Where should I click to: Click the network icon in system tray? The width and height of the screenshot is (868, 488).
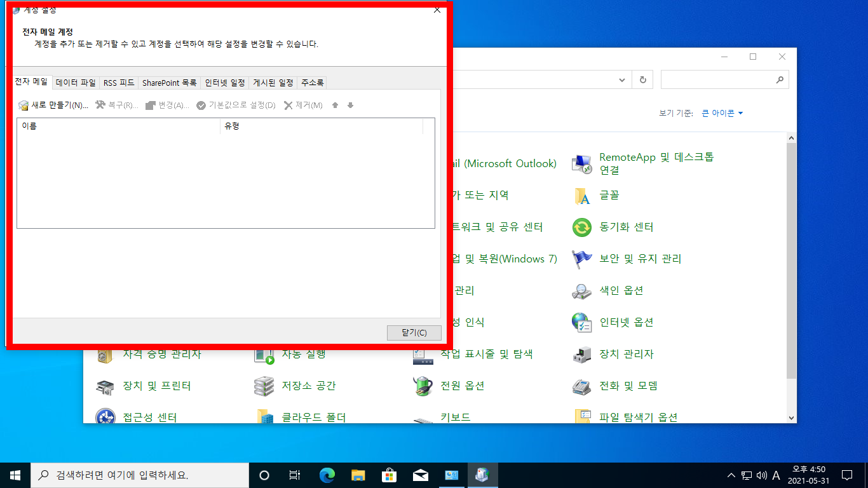pyautogui.click(x=747, y=475)
